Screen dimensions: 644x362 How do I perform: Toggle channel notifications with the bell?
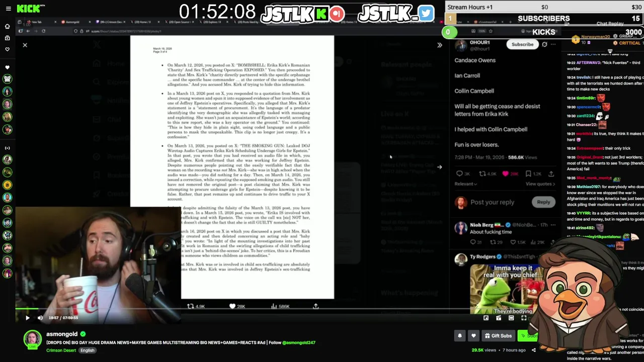(x=459, y=336)
